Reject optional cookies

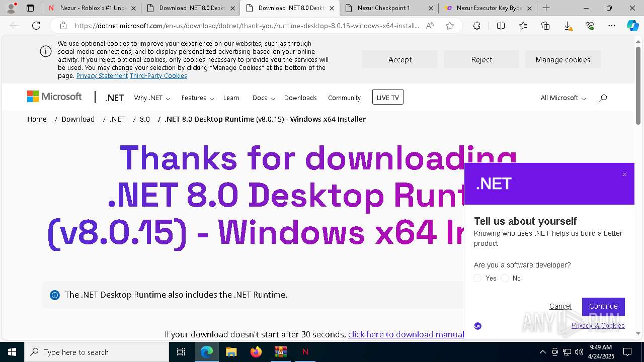(481, 59)
